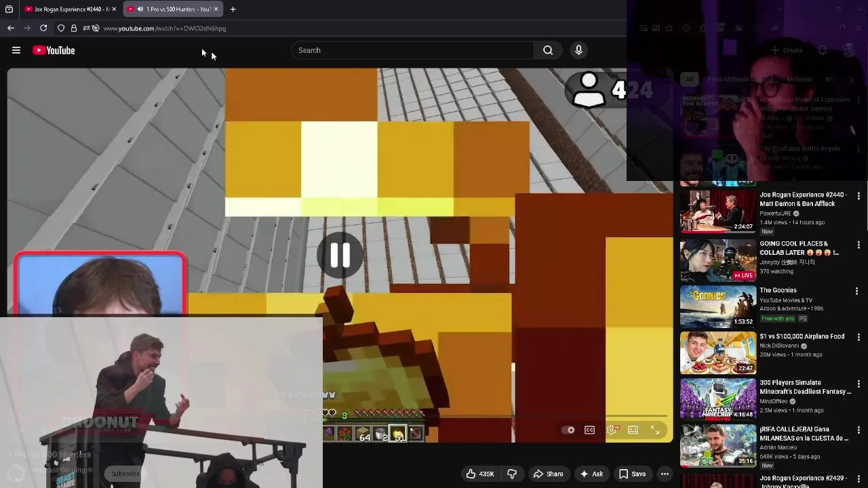Screen dimensions: 868x488
Task: Open the Joe Rogan Experience #2440 title link
Action: 803,199
